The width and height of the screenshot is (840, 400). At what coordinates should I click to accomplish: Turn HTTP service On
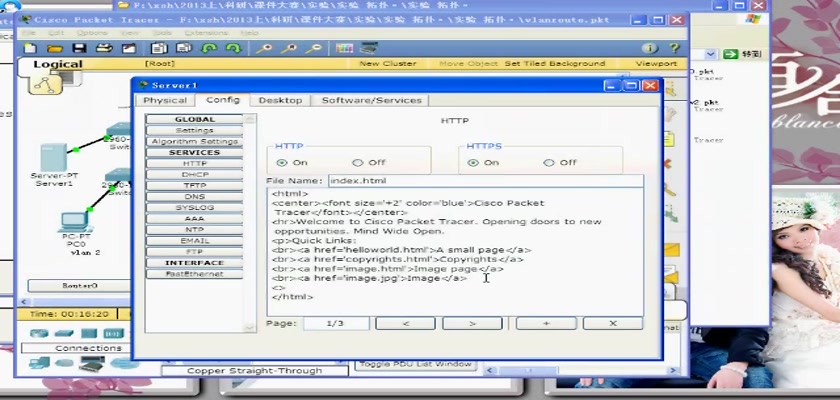coord(281,163)
